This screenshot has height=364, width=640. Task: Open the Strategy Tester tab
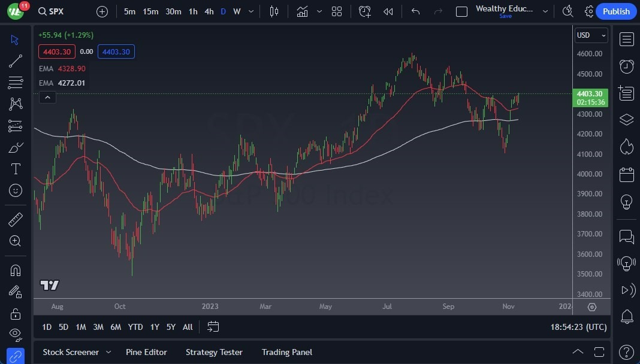coord(214,352)
